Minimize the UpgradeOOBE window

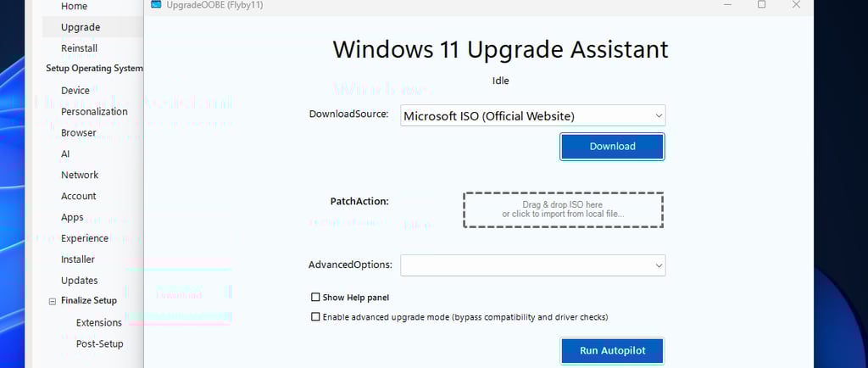pos(727,4)
